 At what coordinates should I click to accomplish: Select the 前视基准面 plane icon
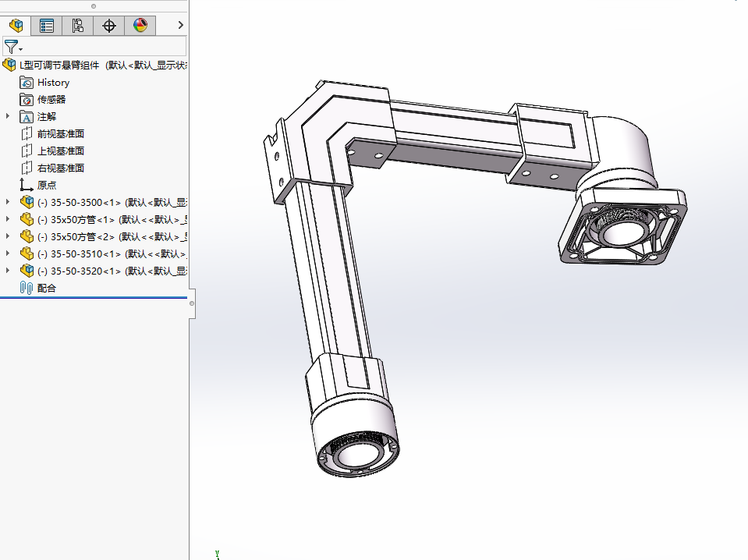click(x=27, y=134)
